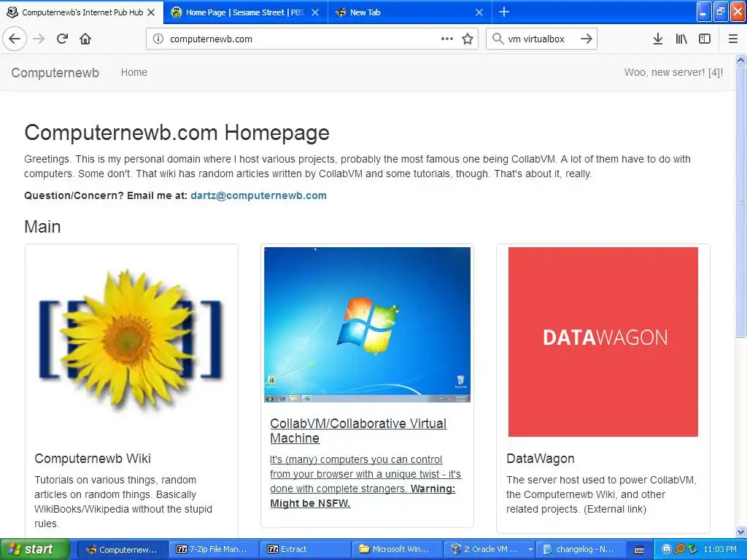The image size is (747, 560).
Task: Close the Sesame Street tab
Action: (x=315, y=12)
